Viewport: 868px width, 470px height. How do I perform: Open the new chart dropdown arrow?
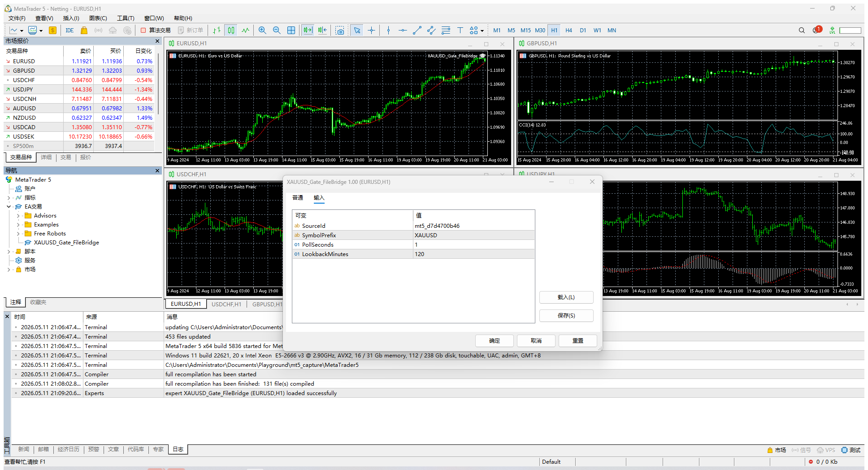[21, 31]
